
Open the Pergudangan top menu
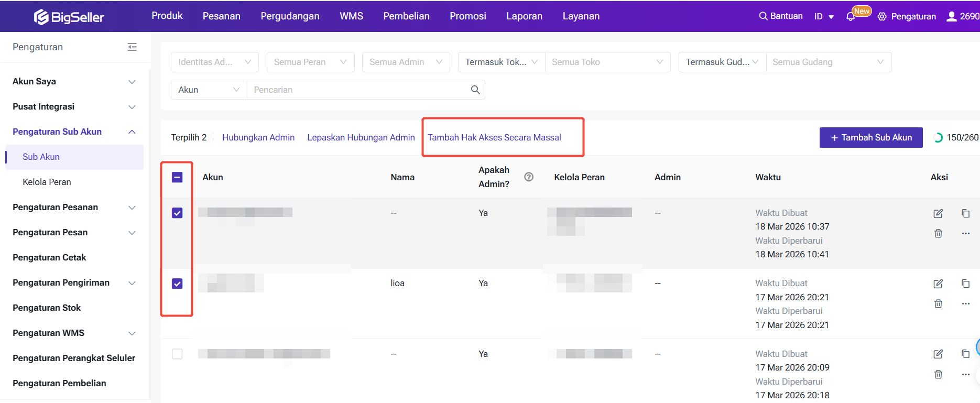pyautogui.click(x=290, y=16)
